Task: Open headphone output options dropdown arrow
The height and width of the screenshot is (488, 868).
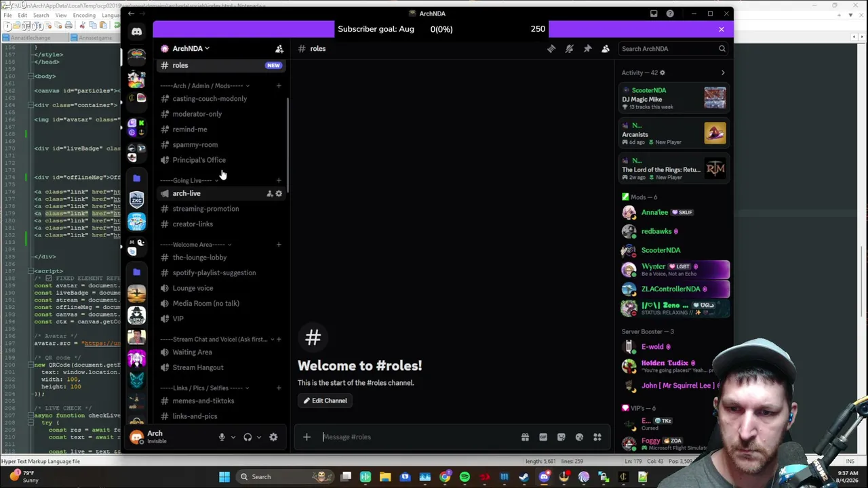Action: coord(259,438)
